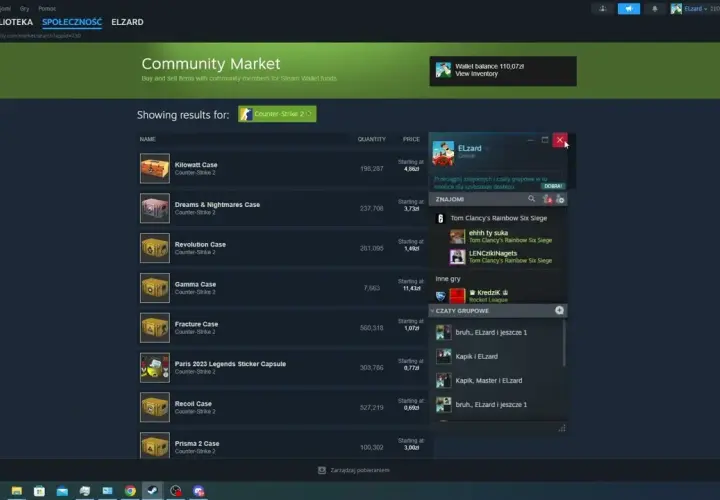This screenshot has height=500, width=720.
Task: Open the Recoil Case icon
Action: pyautogui.click(x=155, y=407)
